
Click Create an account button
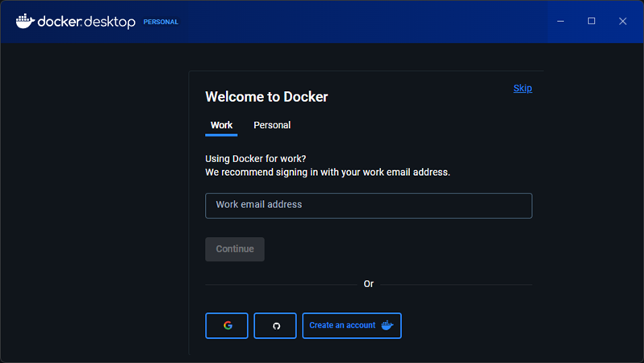(x=352, y=326)
